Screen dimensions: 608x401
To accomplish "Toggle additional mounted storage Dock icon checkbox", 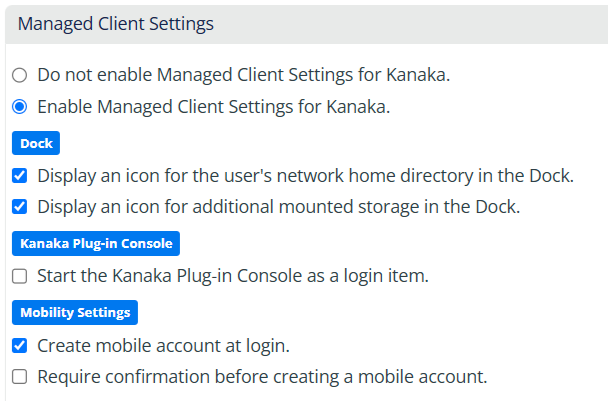I will click(20, 208).
